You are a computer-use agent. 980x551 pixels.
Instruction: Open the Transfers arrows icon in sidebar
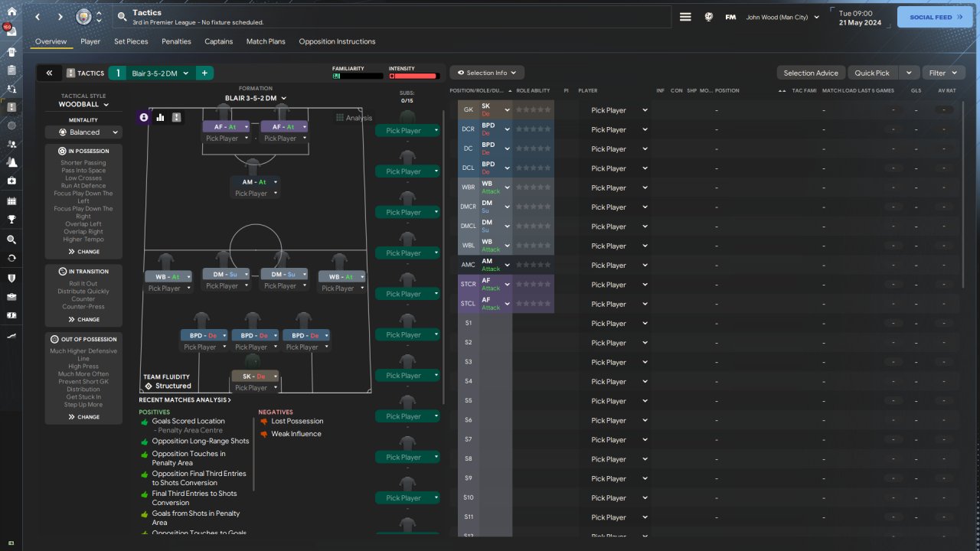tap(11, 258)
